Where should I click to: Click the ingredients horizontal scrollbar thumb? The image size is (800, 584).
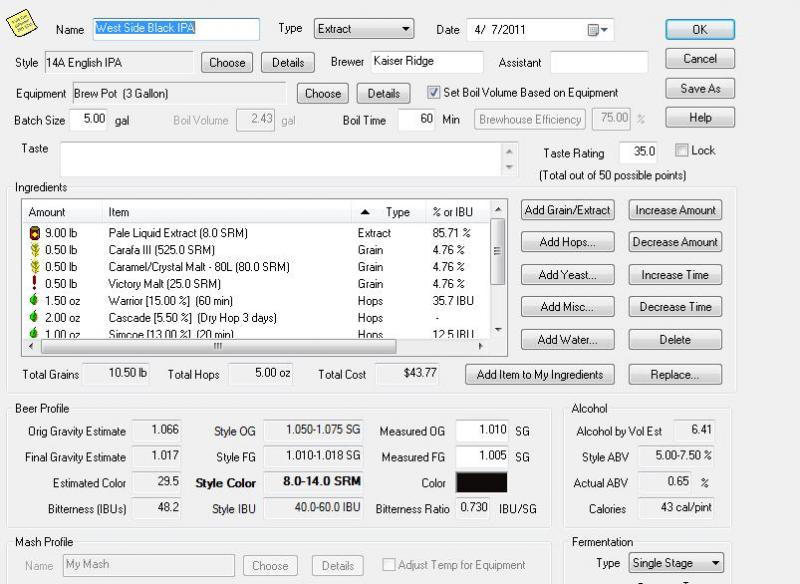218,346
